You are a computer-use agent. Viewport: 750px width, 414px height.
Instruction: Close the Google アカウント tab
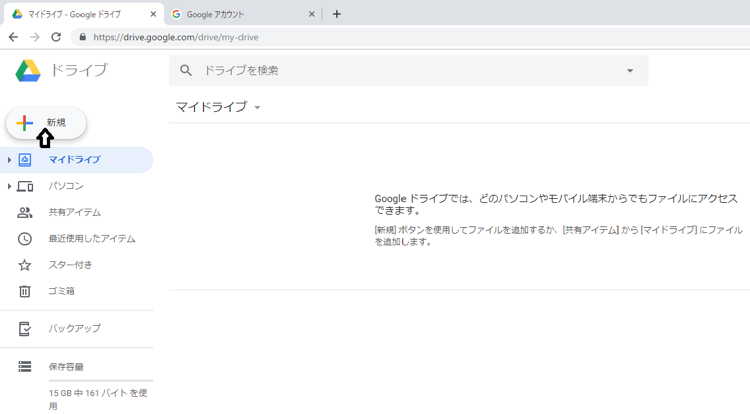tap(312, 14)
